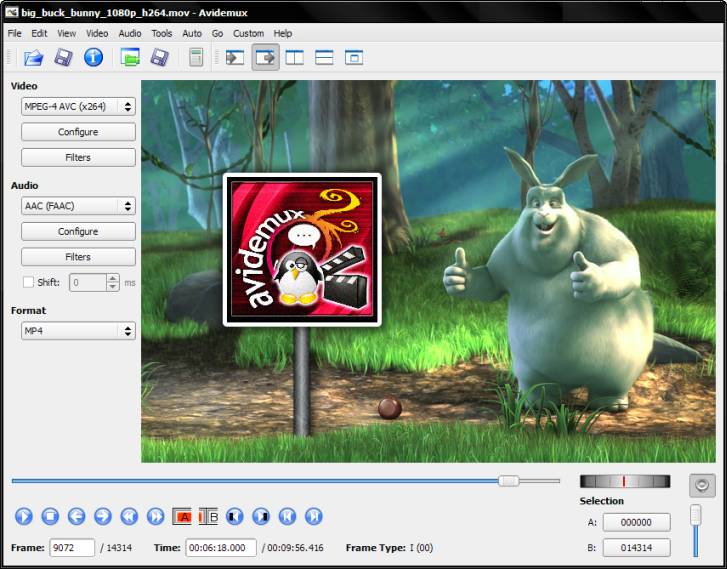Save project using second floppy icon
Screen dimensions: 727x569
[x=159, y=58]
